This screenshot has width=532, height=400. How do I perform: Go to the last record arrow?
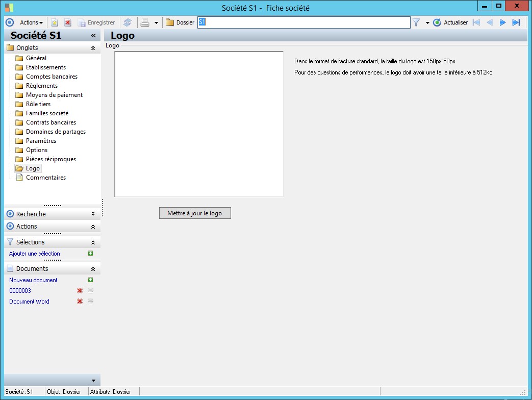tap(516, 22)
